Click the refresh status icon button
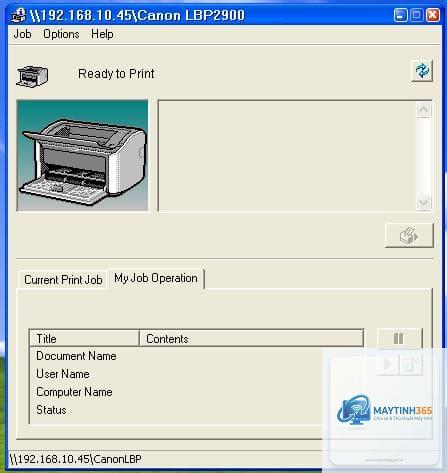 pyautogui.click(x=422, y=71)
